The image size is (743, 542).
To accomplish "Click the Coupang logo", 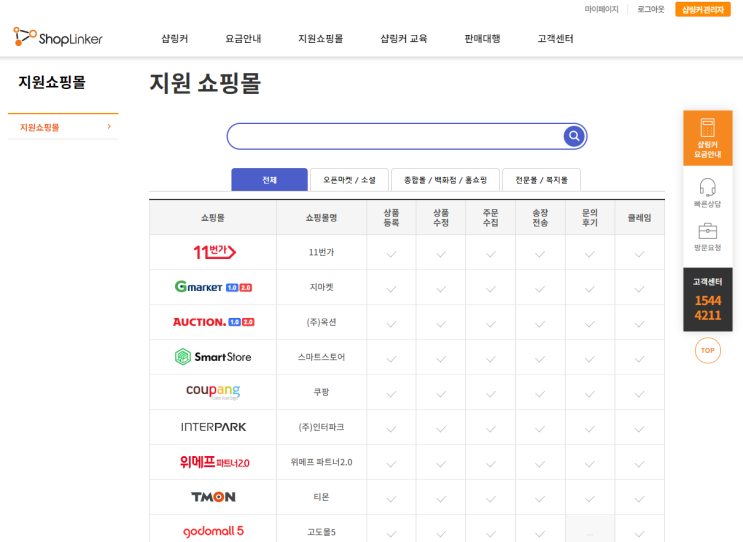I will [213, 391].
